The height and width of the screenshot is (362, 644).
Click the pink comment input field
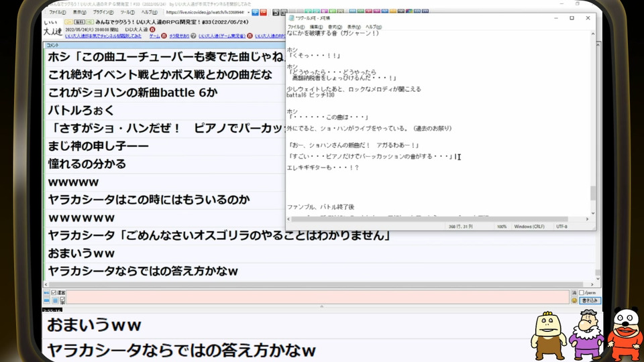[x=317, y=297]
